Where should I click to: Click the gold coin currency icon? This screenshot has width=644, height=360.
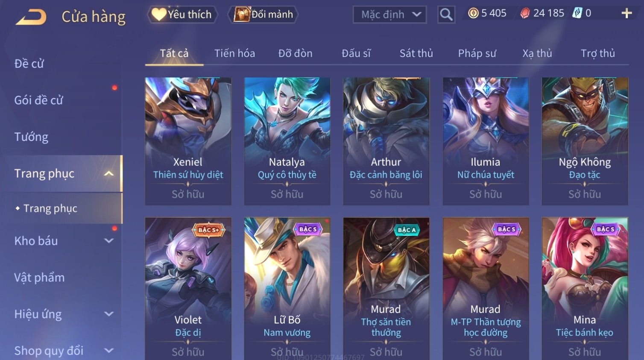[473, 13]
